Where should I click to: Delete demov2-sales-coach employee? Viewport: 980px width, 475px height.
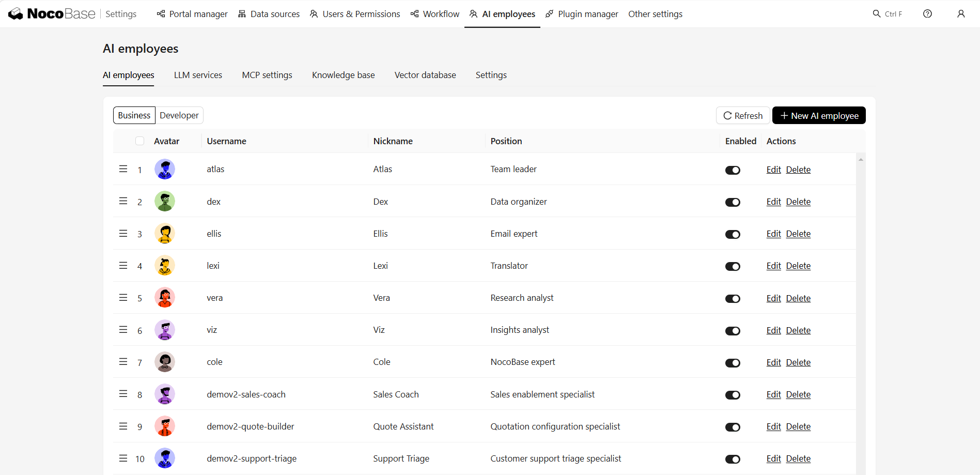(798, 394)
